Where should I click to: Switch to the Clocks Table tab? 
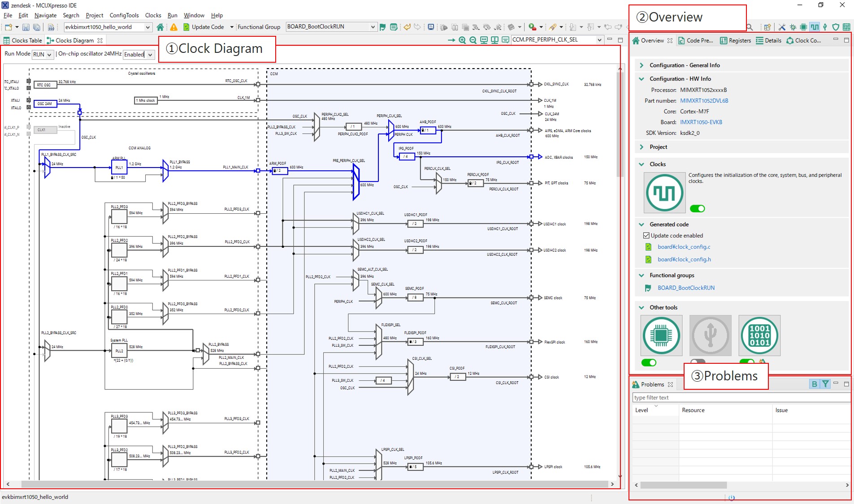pos(22,40)
